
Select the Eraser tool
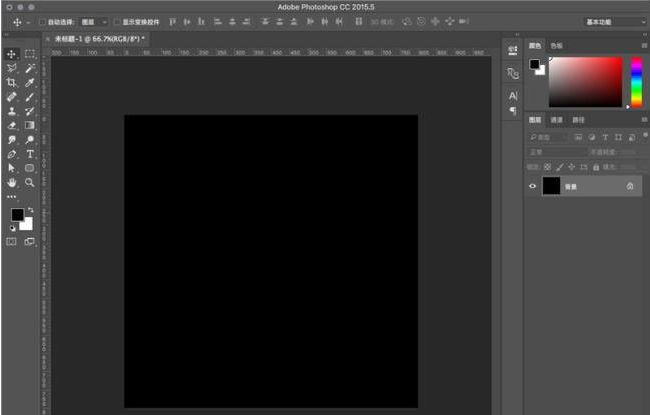[x=12, y=126]
